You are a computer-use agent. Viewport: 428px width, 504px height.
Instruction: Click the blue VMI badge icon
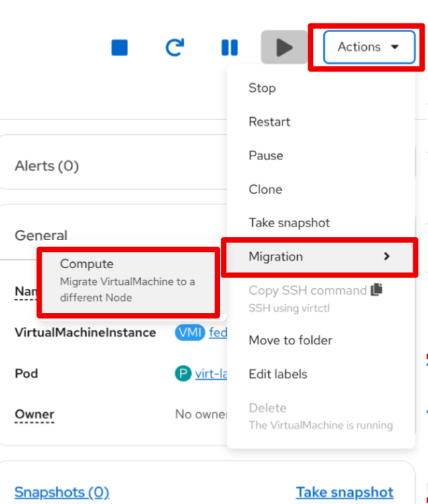tap(190, 332)
